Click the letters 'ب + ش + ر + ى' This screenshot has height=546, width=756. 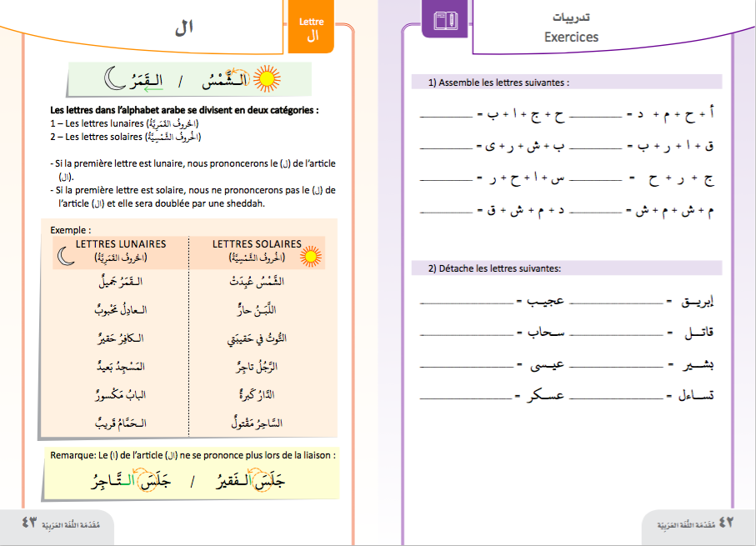(524, 146)
